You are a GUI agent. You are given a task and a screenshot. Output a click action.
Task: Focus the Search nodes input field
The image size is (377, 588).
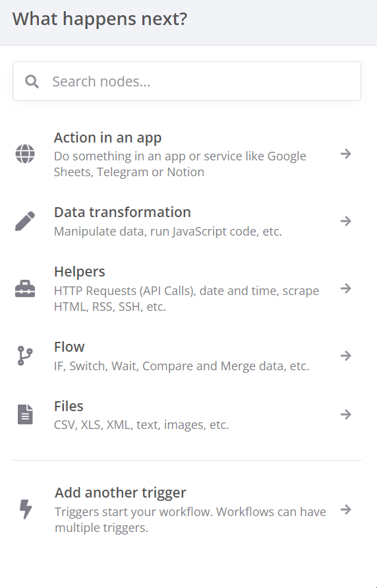click(x=187, y=81)
